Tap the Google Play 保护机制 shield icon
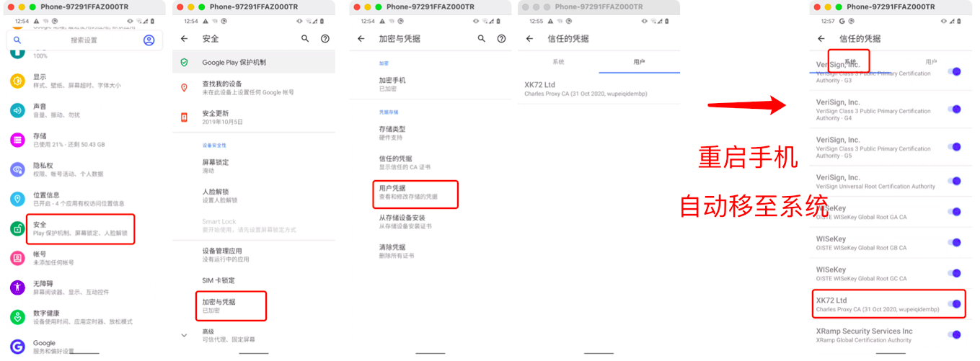Screen dimensions: 980x361 (x=184, y=63)
